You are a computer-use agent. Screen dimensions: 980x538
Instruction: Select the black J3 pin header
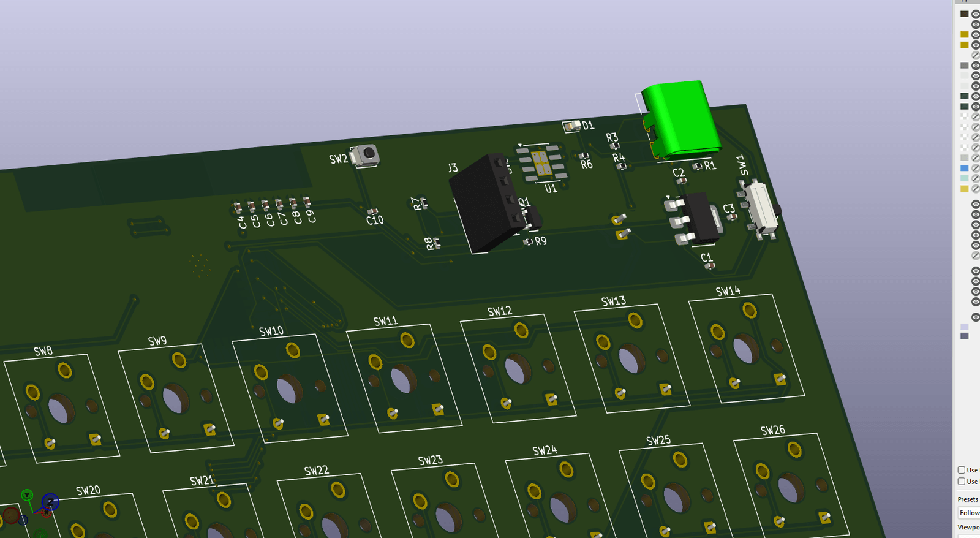(489, 202)
